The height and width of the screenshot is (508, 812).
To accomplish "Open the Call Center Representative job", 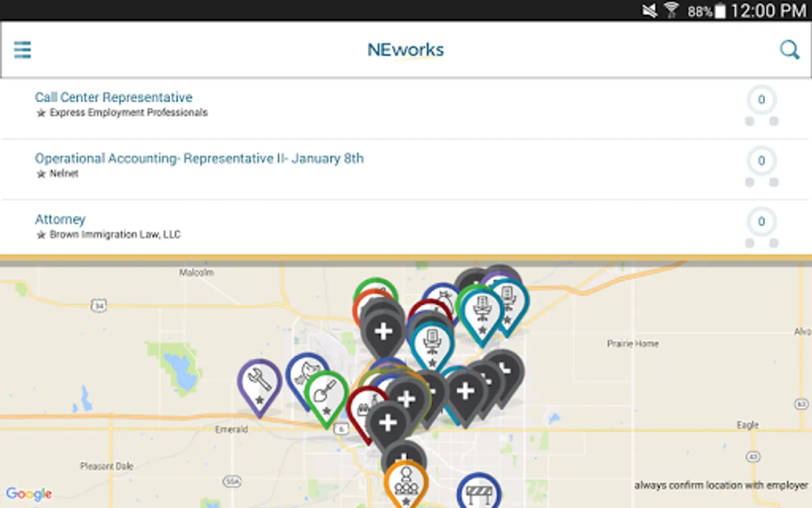I will (113, 97).
